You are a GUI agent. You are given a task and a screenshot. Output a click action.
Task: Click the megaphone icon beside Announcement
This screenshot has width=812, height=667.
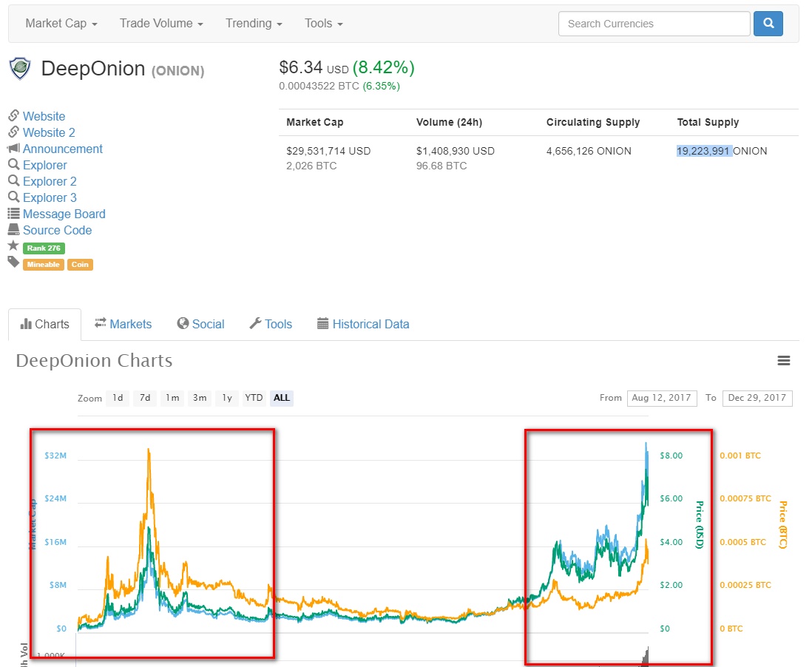(13, 148)
